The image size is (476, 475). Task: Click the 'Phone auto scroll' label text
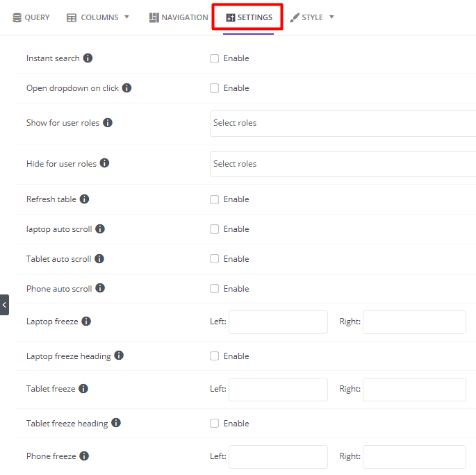click(x=59, y=289)
